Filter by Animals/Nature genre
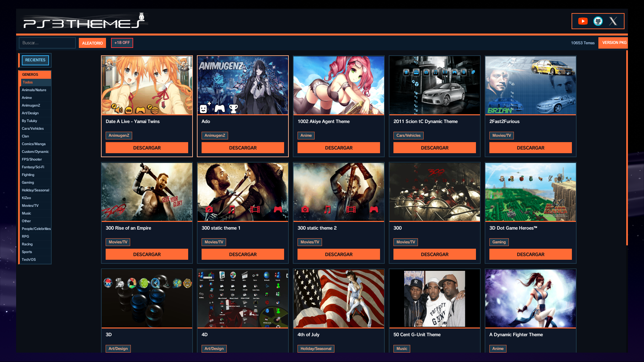 35,90
